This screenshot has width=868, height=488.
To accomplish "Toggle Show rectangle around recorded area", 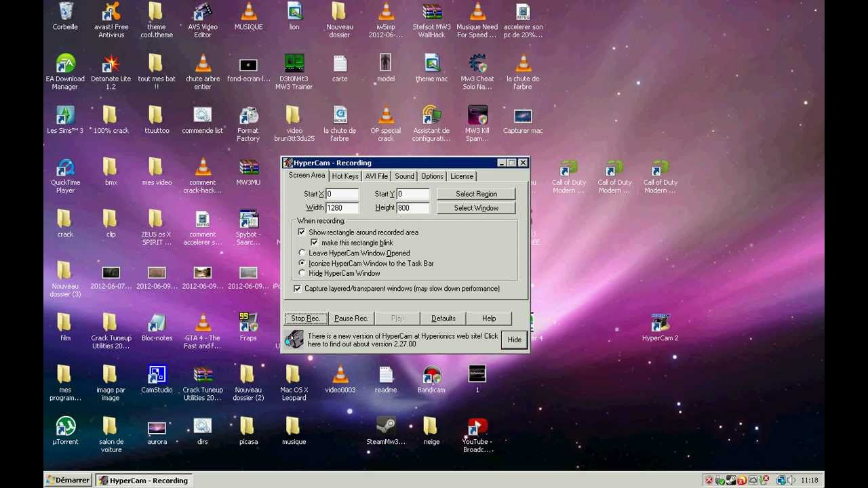I will coord(302,232).
